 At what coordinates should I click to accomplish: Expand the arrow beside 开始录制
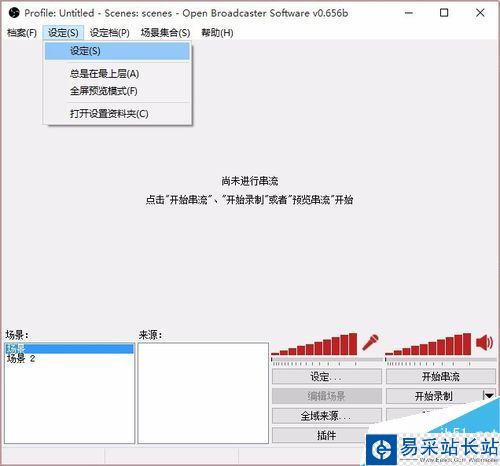coord(489,396)
